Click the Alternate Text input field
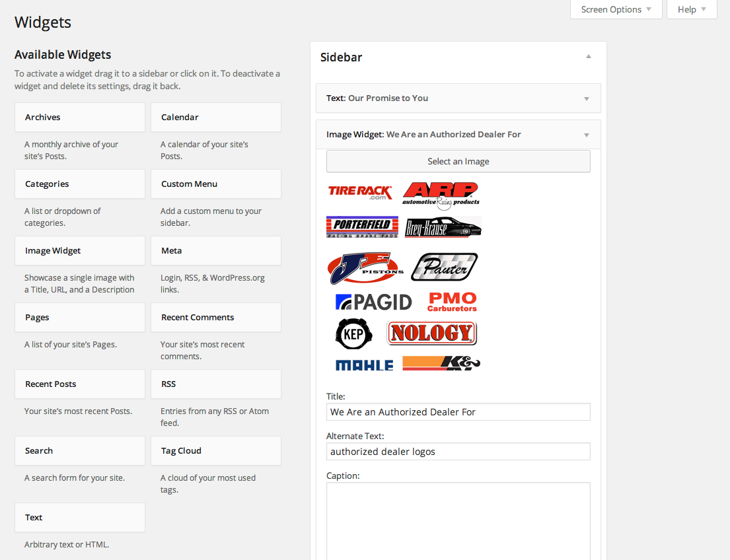730x560 pixels. click(458, 451)
